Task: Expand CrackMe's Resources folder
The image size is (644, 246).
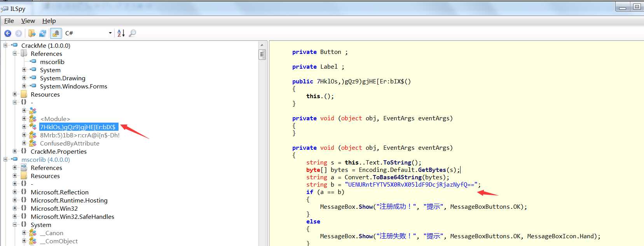Action: tap(15, 94)
